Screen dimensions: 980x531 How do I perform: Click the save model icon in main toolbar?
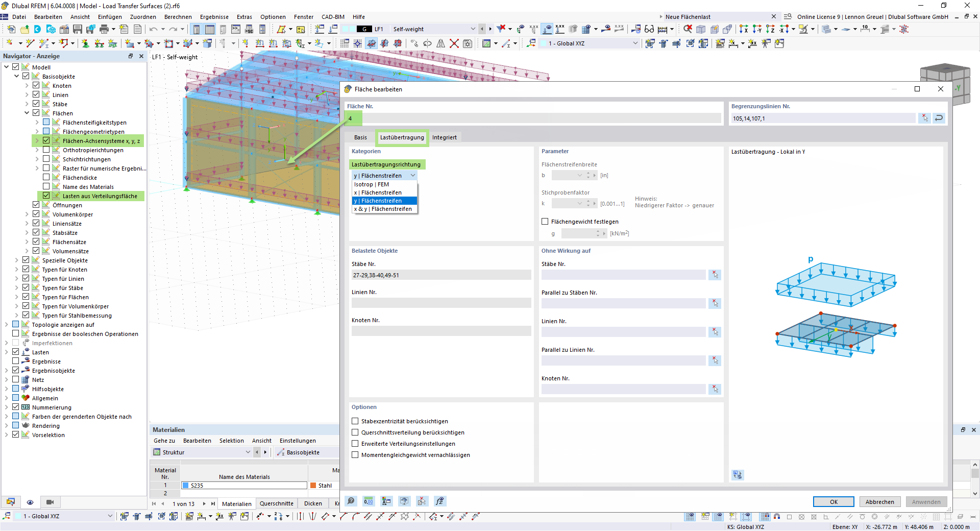(78, 29)
